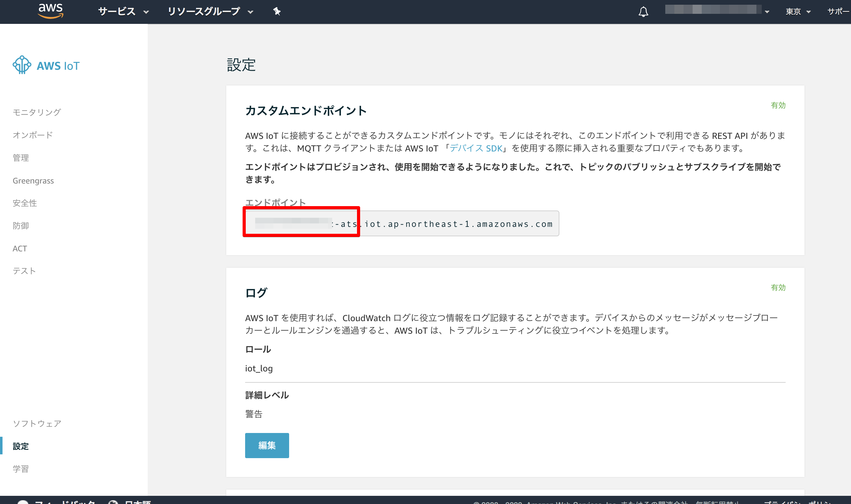Open Greengrass in the sidebar
The height and width of the screenshot is (504, 851).
33,181
